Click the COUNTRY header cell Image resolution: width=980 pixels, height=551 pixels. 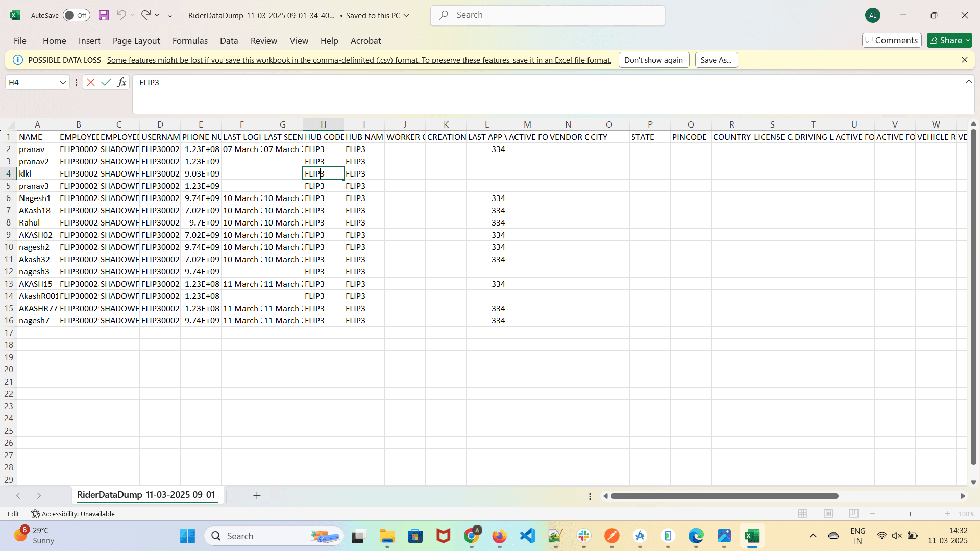tap(731, 137)
